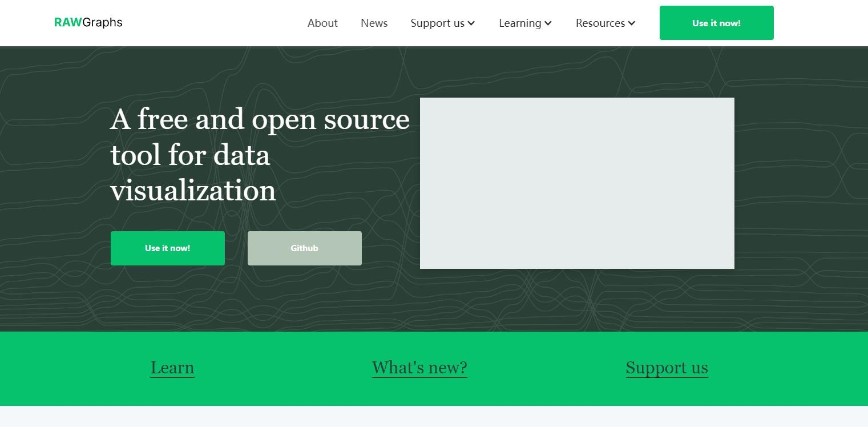The image size is (868, 427).
Task: Click Use it now below the headline
Action: 168,248
